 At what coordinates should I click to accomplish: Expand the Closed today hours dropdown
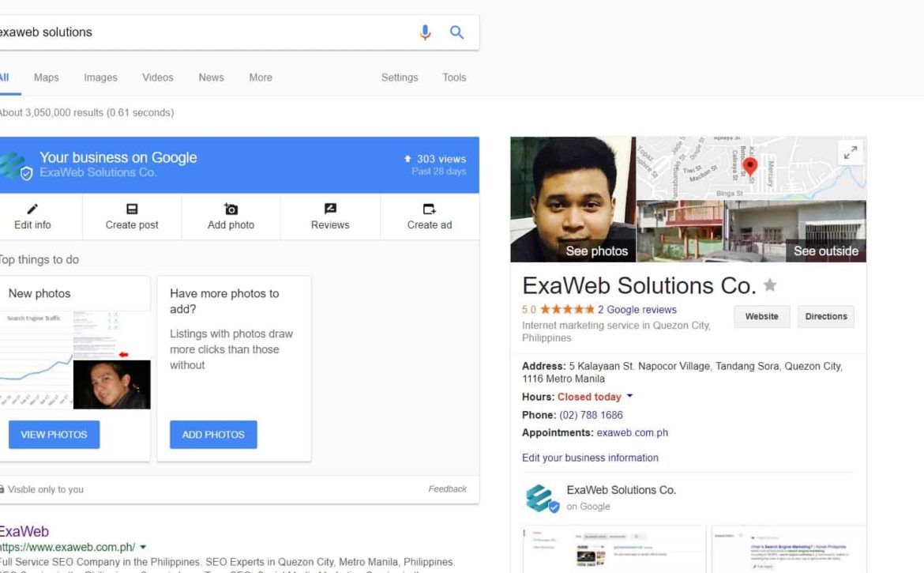pos(629,396)
